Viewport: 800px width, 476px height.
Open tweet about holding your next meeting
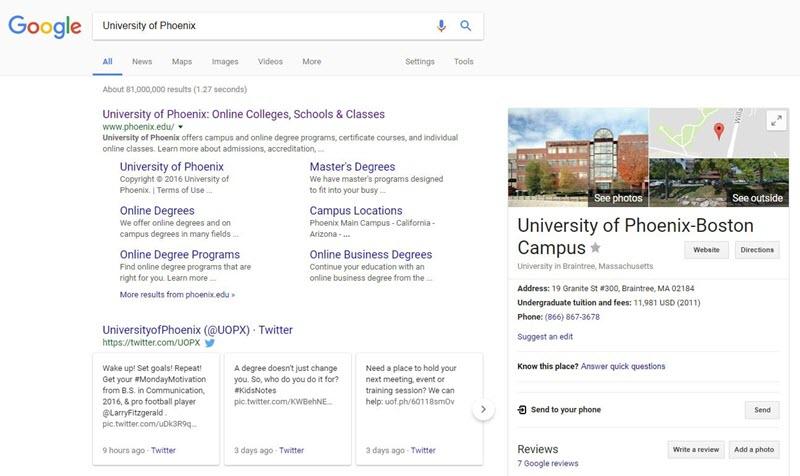click(x=419, y=409)
